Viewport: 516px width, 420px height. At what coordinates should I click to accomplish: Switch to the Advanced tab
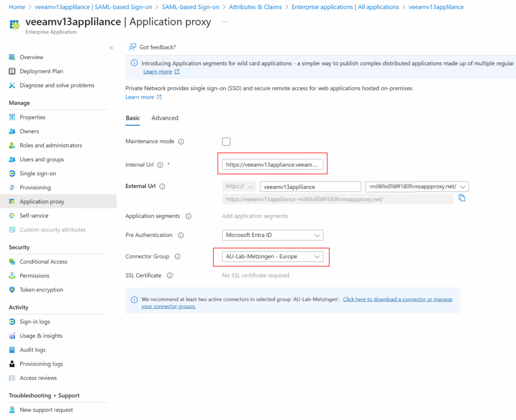point(165,118)
